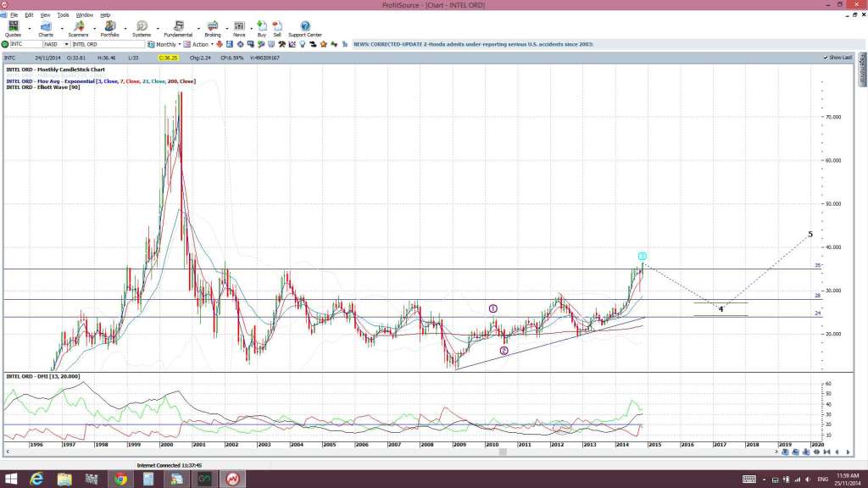Screen dimensions: 868x488
Task: Open the Fundamental analysis button
Action: (178, 29)
